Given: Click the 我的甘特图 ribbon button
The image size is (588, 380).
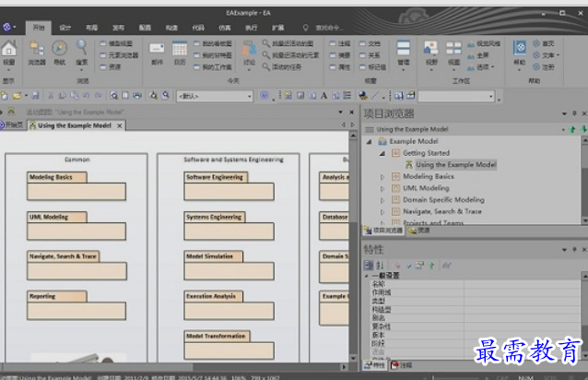Looking at the screenshot, I should pyautogui.click(x=213, y=55).
